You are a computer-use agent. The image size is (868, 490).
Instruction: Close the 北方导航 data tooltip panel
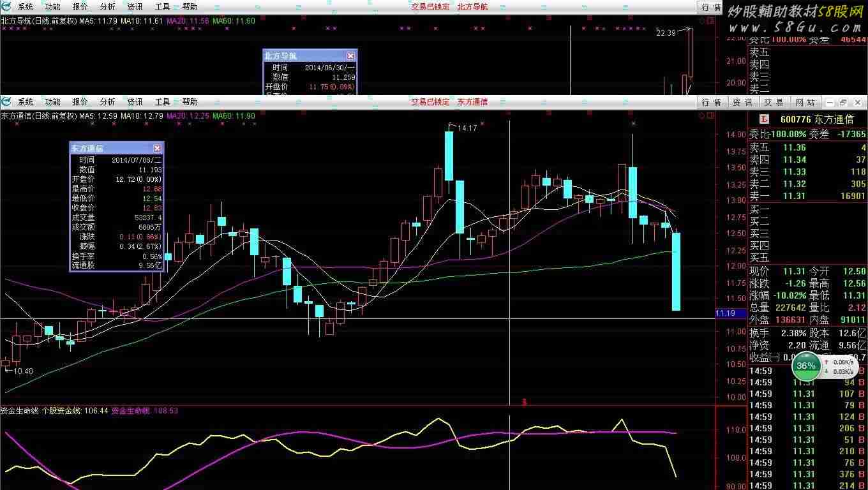coord(350,56)
